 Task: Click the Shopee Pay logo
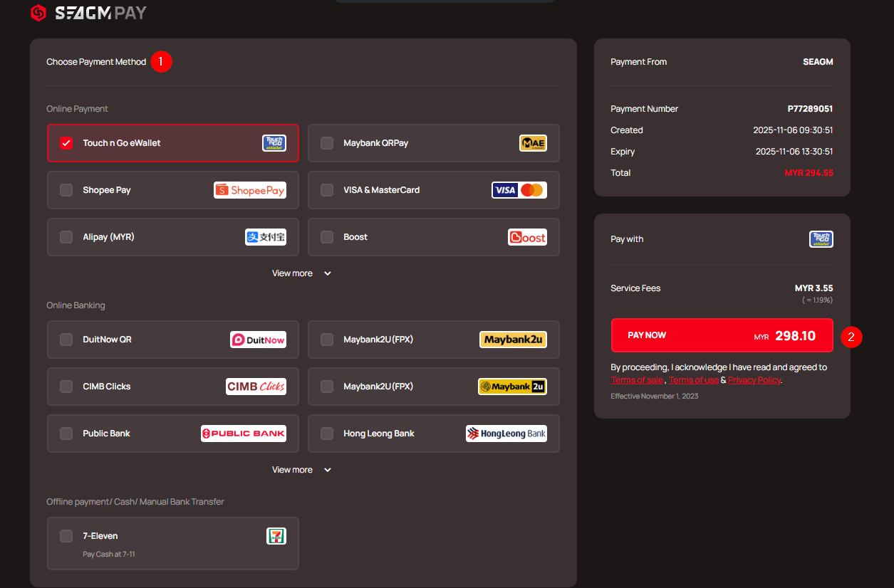pos(250,190)
